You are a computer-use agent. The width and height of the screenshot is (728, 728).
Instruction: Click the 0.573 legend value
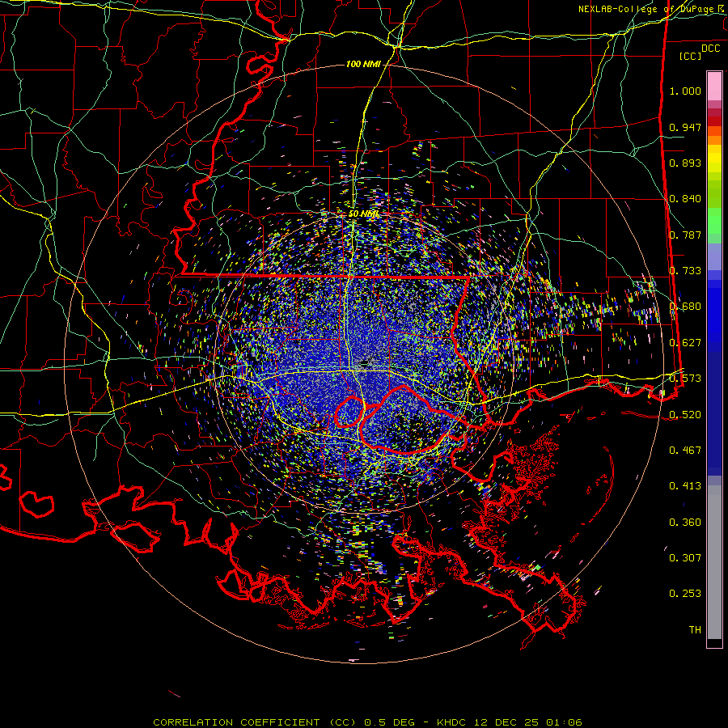pos(685,379)
